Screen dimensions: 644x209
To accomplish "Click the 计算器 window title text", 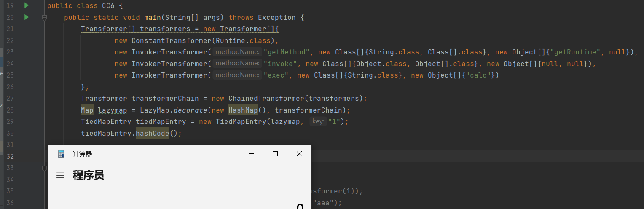I will [x=82, y=154].
